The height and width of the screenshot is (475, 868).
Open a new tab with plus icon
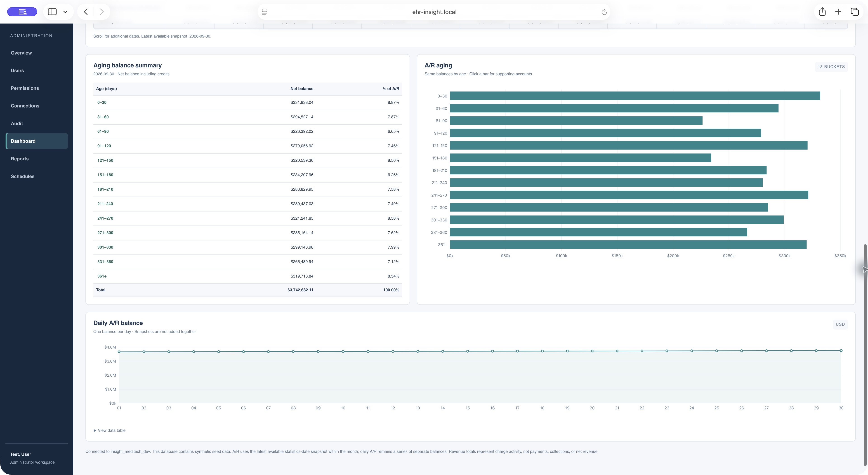point(838,12)
